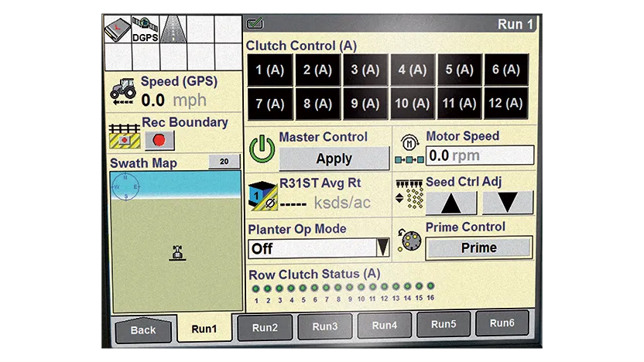Click the Motor Speed motor icon
The image size is (644, 362).
pyautogui.click(x=409, y=150)
